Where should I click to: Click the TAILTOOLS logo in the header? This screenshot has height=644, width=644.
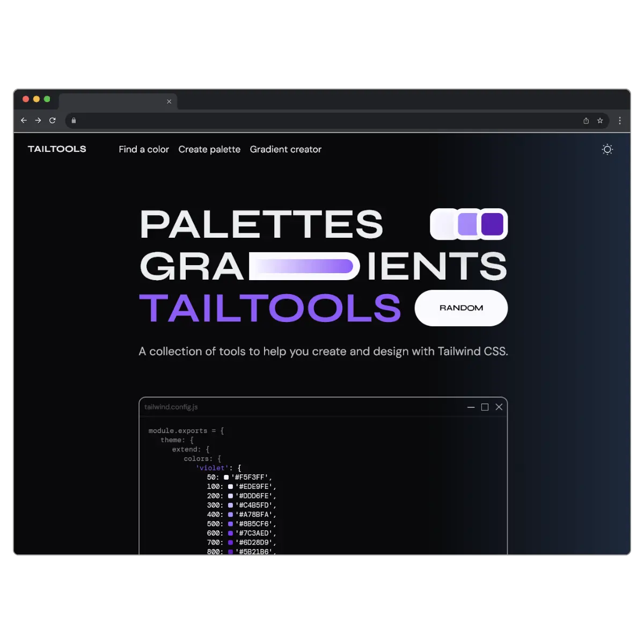[x=57, y=149]
